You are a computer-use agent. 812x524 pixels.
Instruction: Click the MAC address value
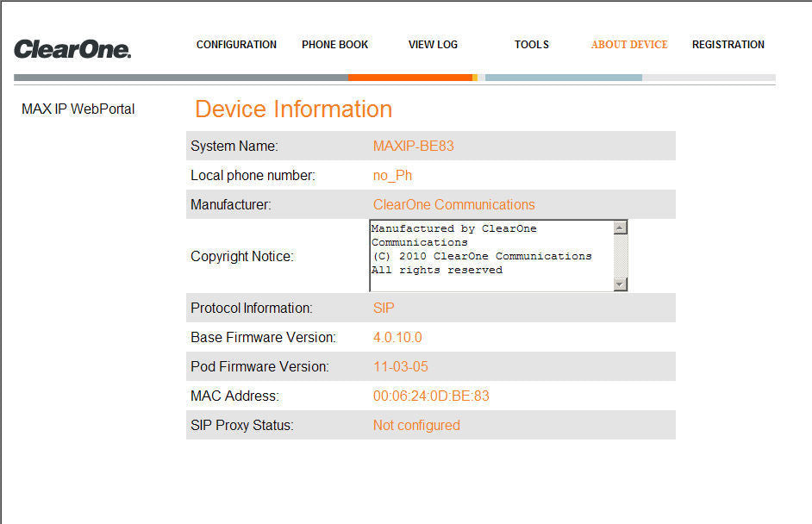pyautogui.click(x=431, y=396)
